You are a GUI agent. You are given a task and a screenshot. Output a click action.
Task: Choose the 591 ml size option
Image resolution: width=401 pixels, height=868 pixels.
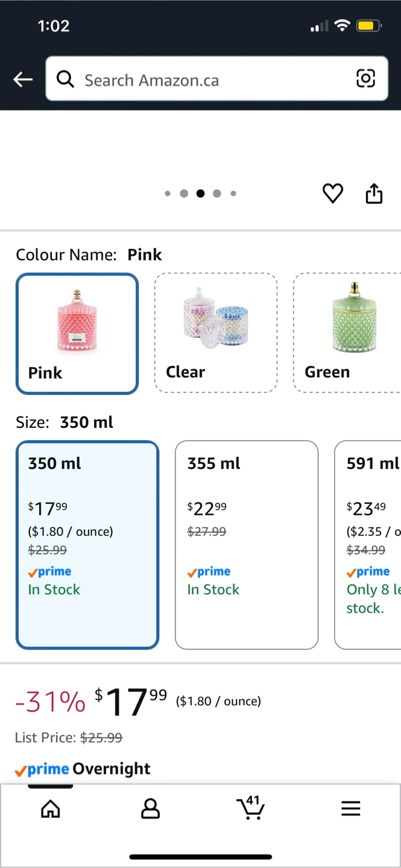(368, 545)
